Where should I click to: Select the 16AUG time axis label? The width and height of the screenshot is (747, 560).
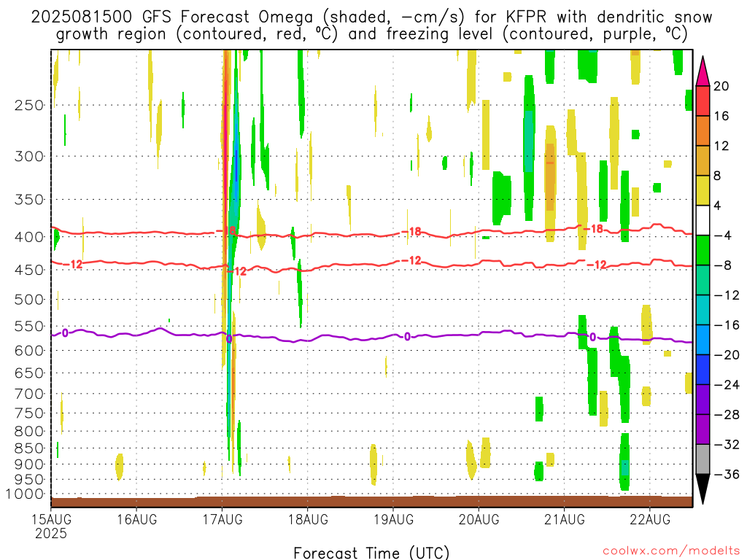tap(136, 519)
